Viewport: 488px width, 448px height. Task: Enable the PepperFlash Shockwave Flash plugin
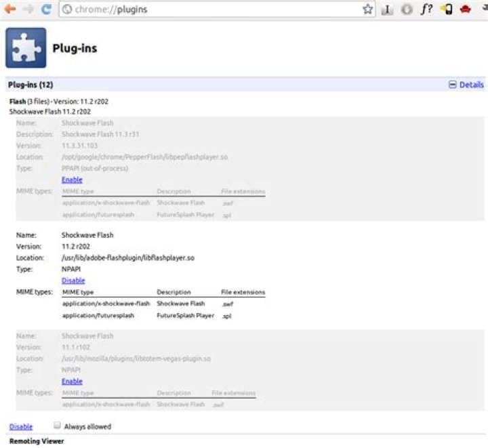pyautogui.click(x=72, y=180)
